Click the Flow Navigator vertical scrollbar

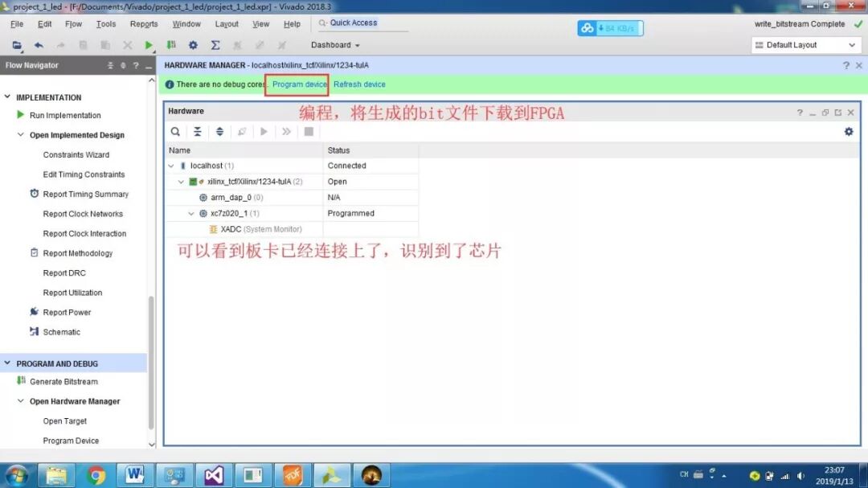click(x=151, y=363)
